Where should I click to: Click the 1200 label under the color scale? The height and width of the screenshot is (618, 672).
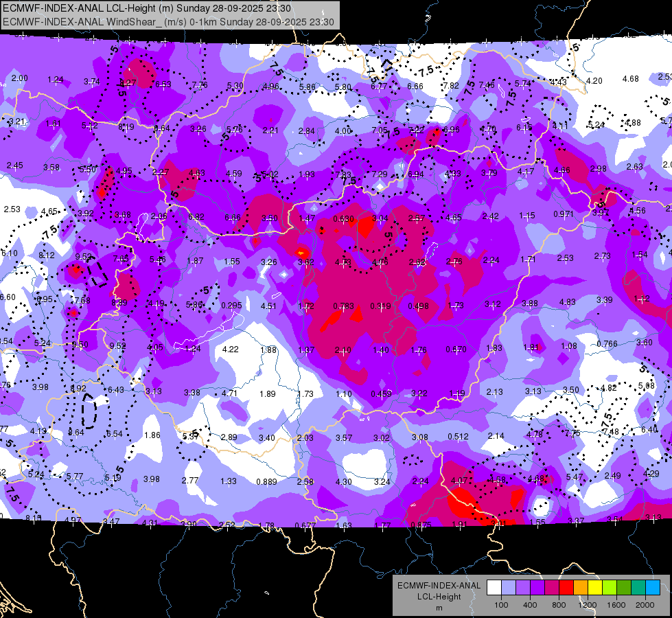(587, 605)
